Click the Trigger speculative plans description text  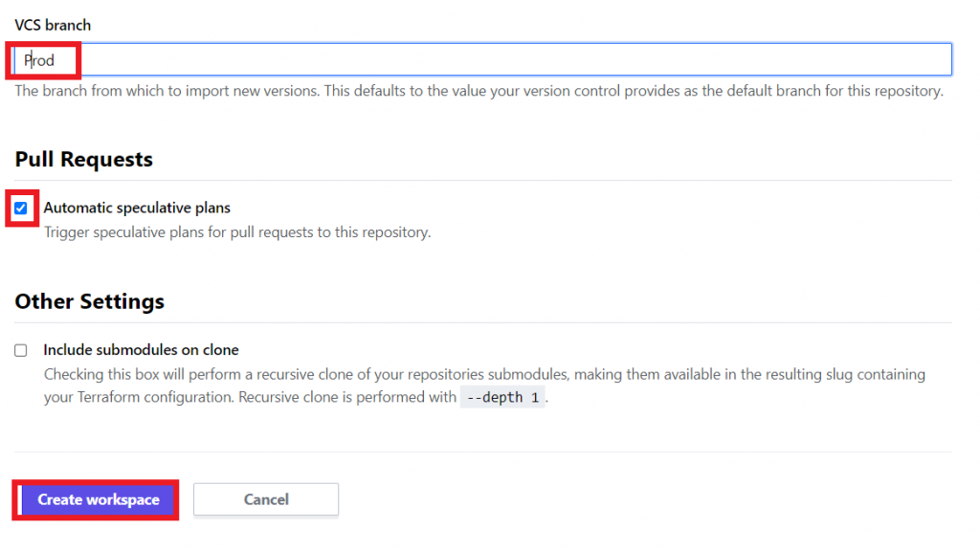click(x=237, y=232)
